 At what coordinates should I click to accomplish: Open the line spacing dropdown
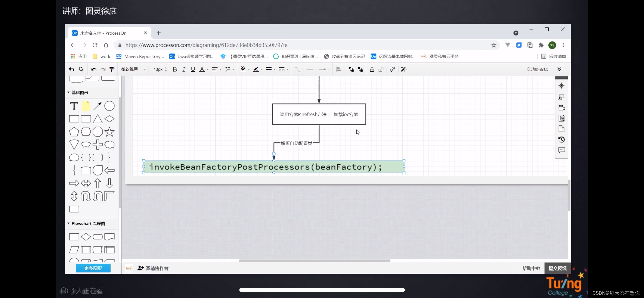229,69
